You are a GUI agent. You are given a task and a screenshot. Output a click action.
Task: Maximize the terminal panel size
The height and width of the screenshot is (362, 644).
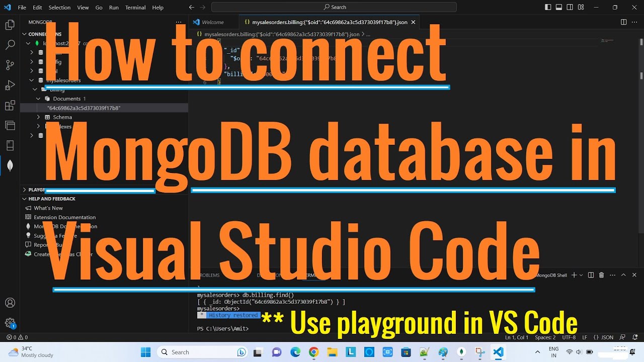tap(623, 275)
